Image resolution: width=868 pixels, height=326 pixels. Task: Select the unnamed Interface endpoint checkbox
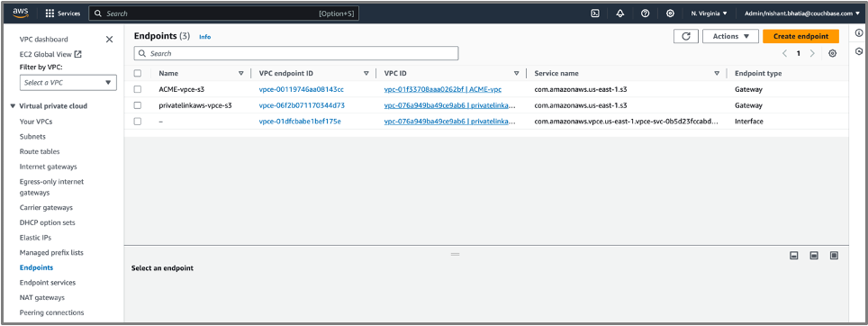(137, 122)
